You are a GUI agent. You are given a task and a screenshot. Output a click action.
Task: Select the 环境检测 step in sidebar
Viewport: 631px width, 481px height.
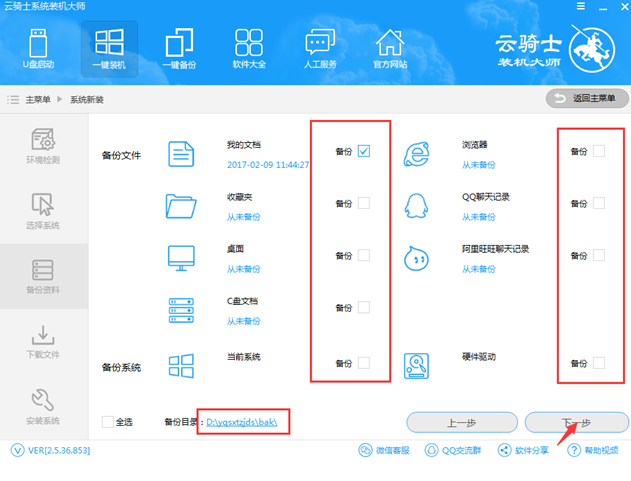pos(43,146)
